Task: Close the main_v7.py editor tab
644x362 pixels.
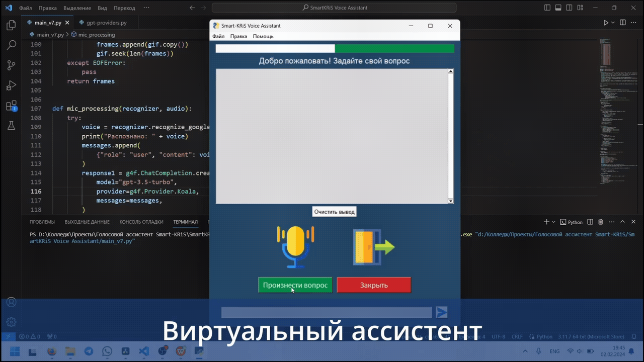Action: click(x=67, y=23)
